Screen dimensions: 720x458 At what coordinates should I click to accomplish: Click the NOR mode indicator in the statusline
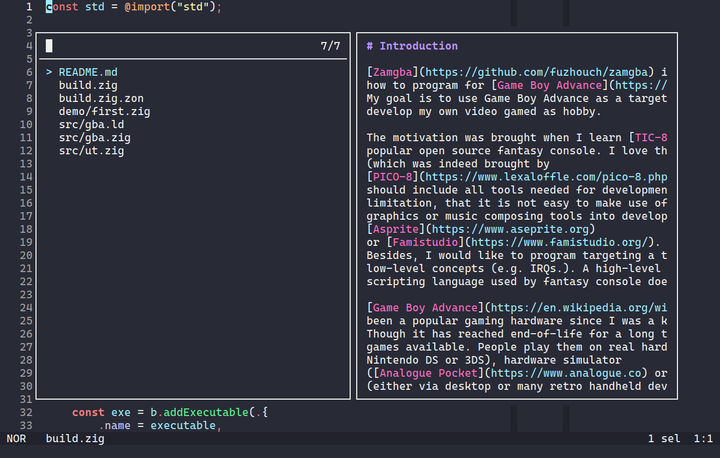tap(17, 438)
